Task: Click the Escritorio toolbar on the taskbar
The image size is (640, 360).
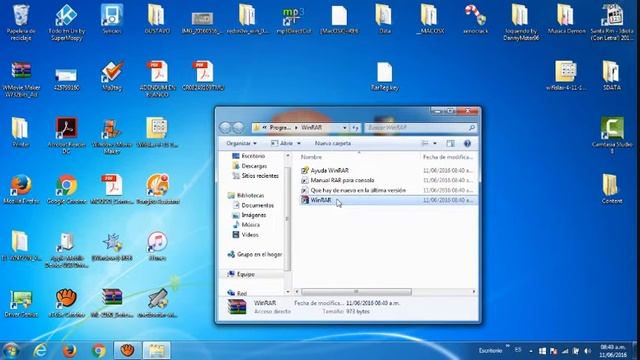Action: [490, 351]
